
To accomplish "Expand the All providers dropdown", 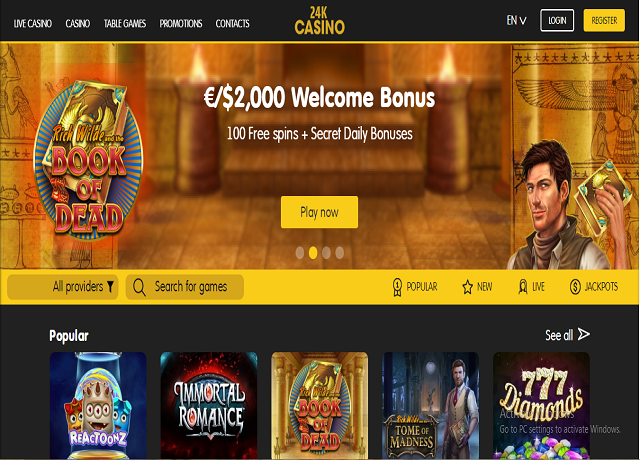I will (63, 287).
